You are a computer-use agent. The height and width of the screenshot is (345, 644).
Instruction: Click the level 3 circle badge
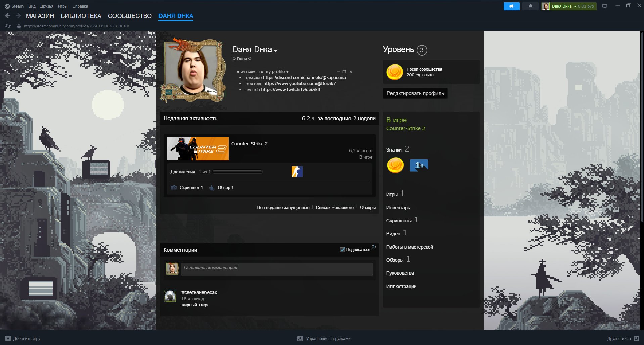tap(422, 50)
